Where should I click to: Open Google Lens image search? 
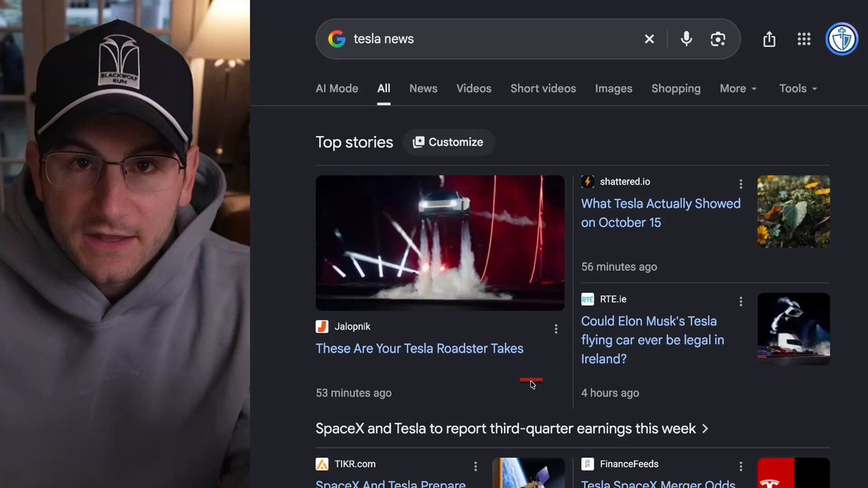[x=718, y=39]
